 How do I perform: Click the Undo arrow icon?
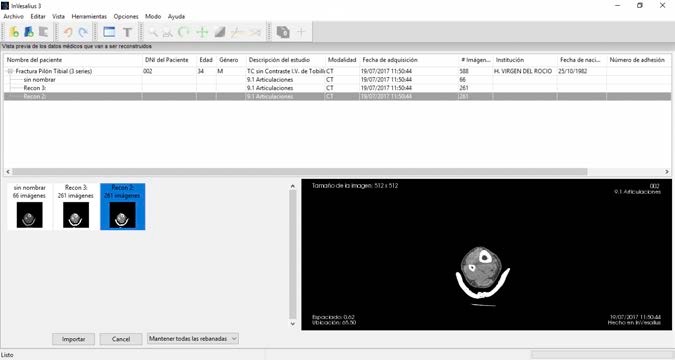68,32
